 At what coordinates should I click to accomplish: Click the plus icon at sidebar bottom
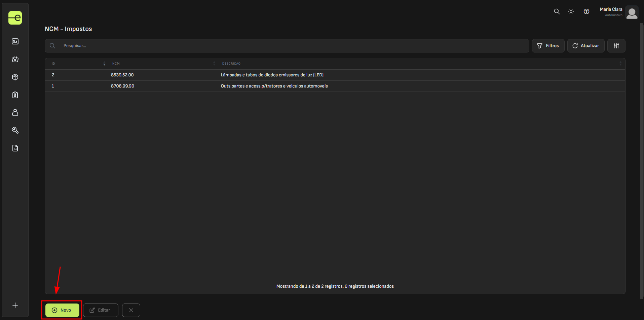(15, 305)
